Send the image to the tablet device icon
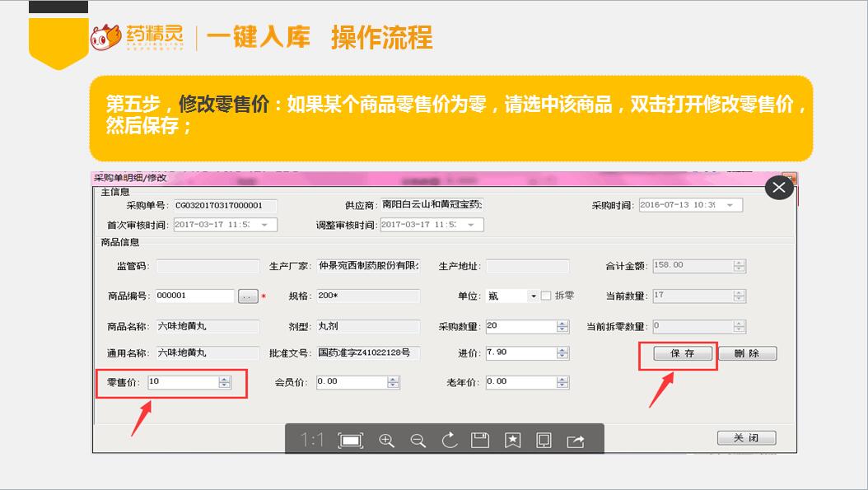868x490 pixels. pyautogui.click(x=544, y=441)
